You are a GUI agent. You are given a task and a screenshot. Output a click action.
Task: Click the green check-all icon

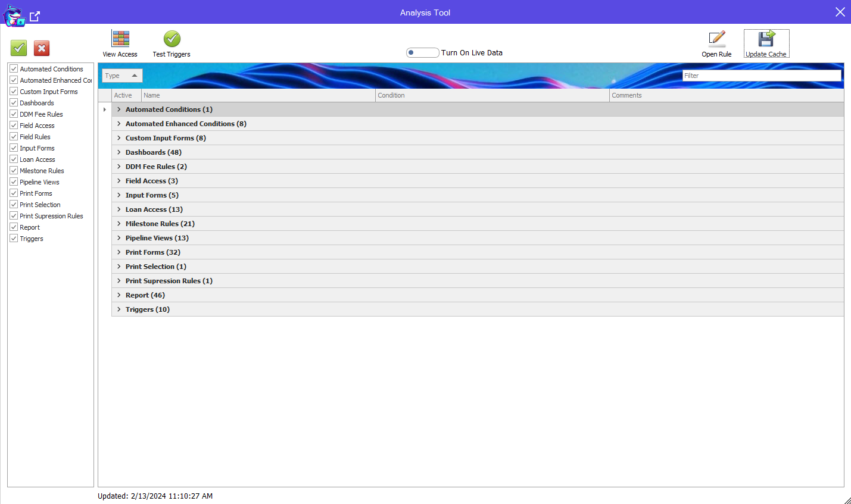point(19,48)
